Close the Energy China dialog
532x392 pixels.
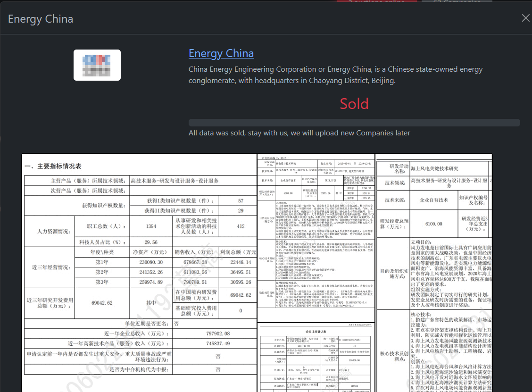tap(525, 18)
